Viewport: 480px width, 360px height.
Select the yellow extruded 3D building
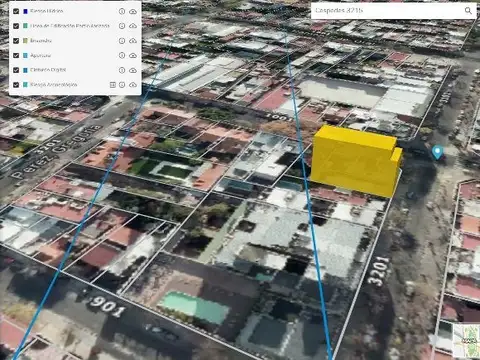tap(356, 161)
